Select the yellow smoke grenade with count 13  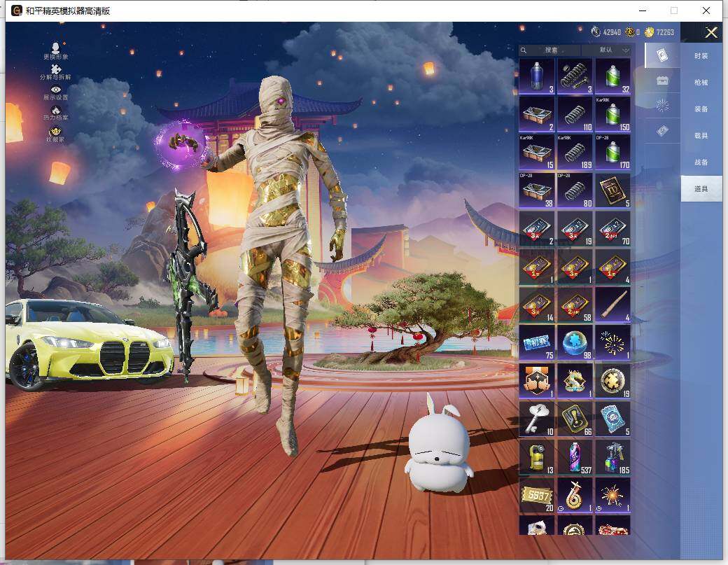537,456
